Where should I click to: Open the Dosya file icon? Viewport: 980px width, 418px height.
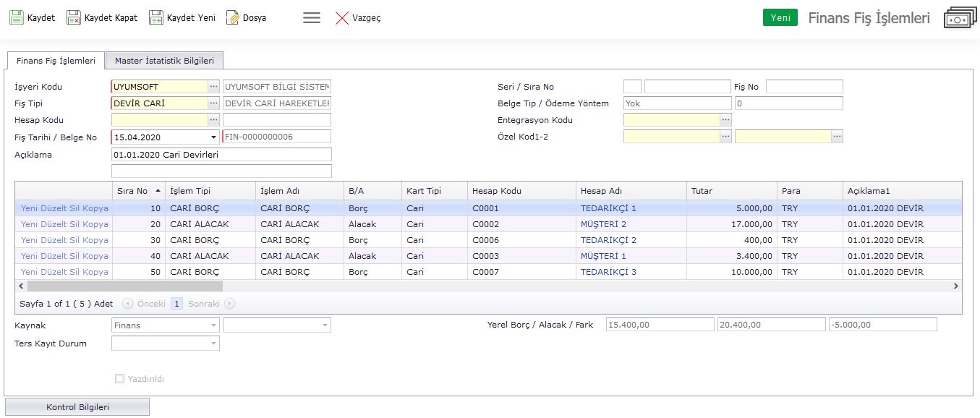232,18
